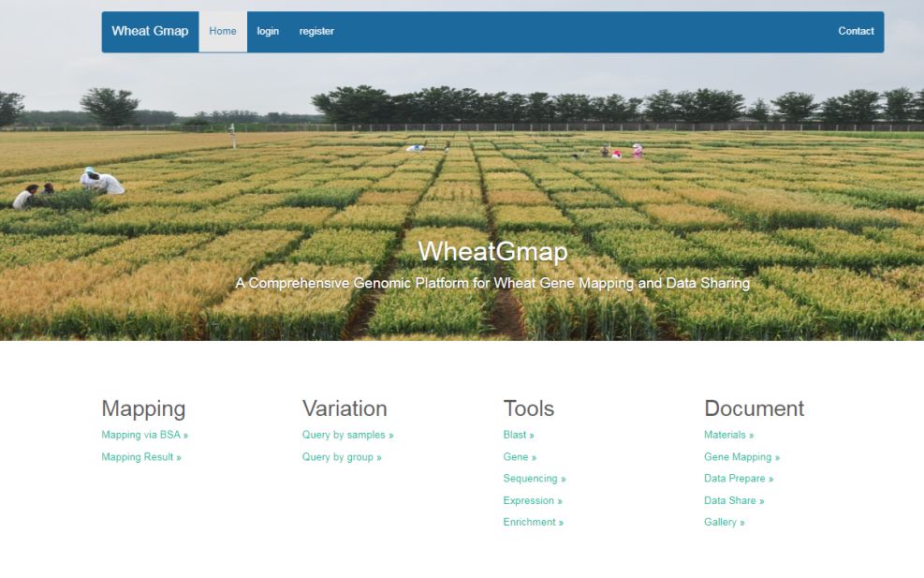Select Query by group link
Image resolution: width=924 pixels, height=578 pixels.
coord(342,457)
